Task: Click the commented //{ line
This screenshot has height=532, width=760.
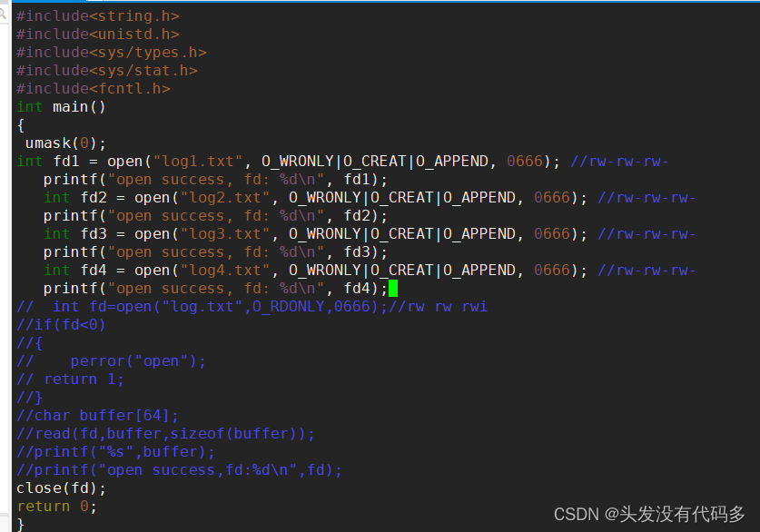Action: pyautogui.click(x=30, y=343)
